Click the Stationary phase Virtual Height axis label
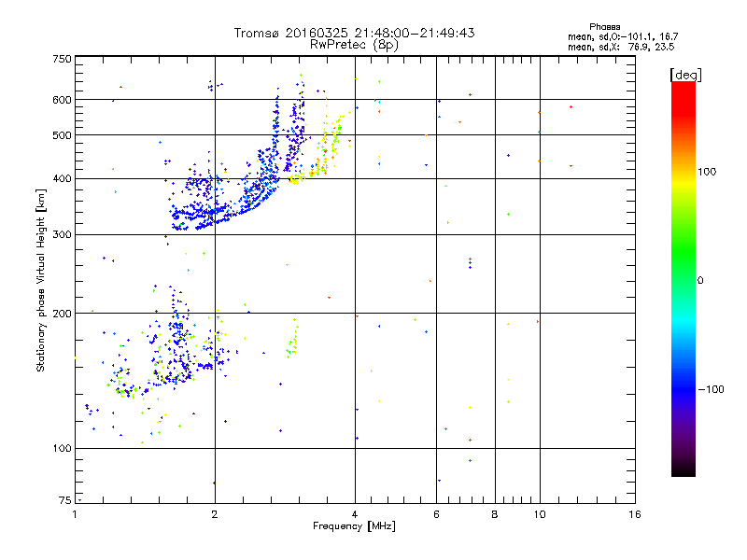Image resolution: width=747 pixels, height=560 pixels. [x=40, y=280]
